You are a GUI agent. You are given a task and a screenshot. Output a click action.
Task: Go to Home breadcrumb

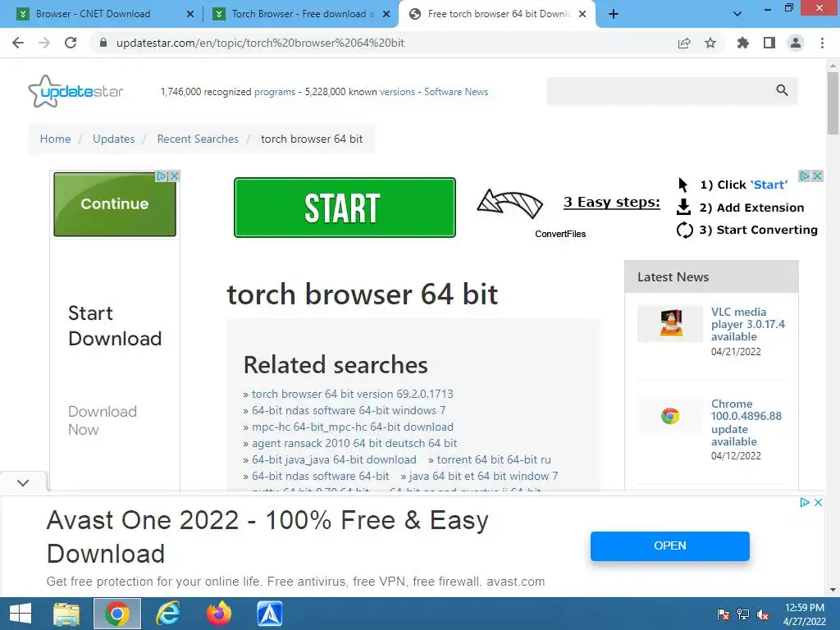pos(55,139)
